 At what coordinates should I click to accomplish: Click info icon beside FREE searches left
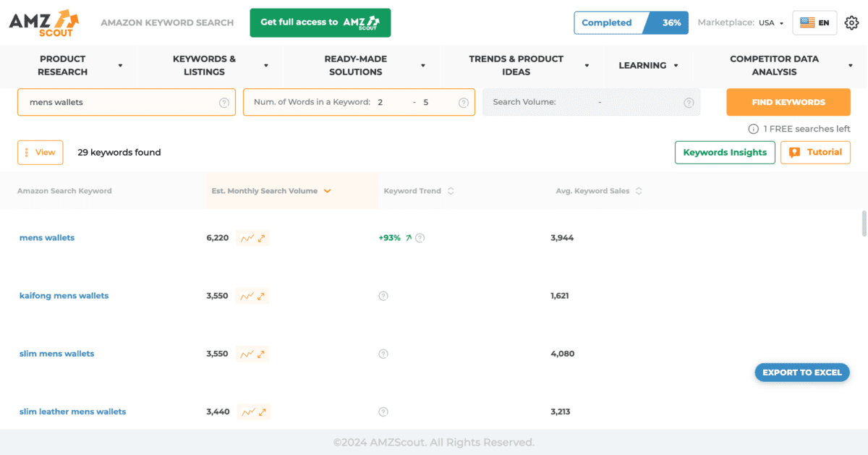[753, 129]
